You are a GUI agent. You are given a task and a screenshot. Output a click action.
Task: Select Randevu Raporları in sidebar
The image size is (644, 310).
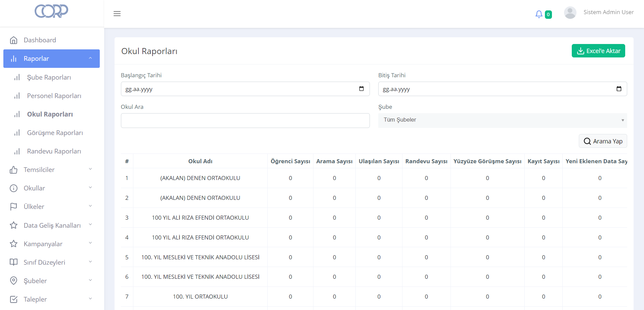[x=54, y=151]
